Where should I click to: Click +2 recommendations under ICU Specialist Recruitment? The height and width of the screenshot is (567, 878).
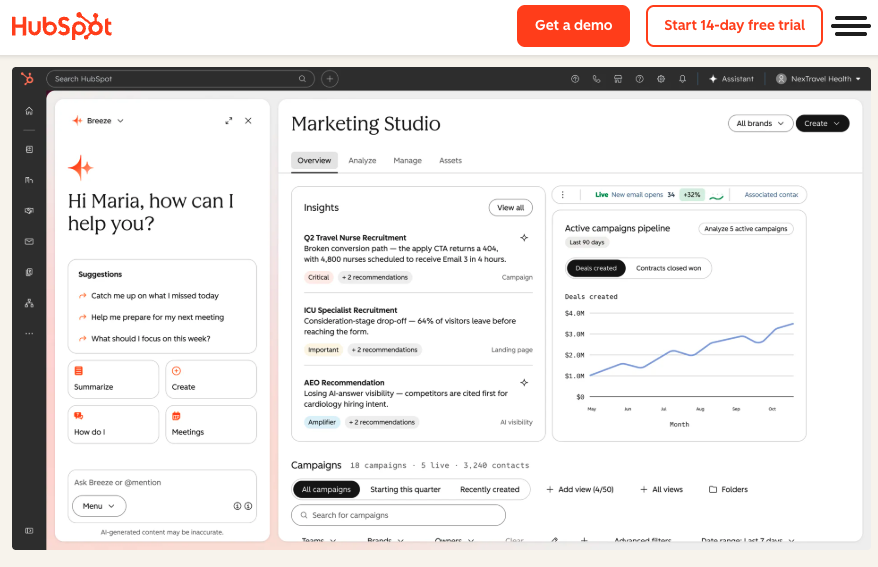[x=384, y=350]
